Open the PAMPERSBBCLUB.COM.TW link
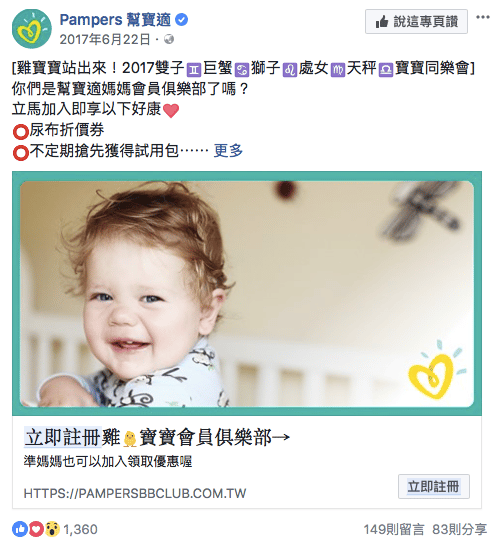Viewport: 497px width, 545px height. [x=135, y=493]
